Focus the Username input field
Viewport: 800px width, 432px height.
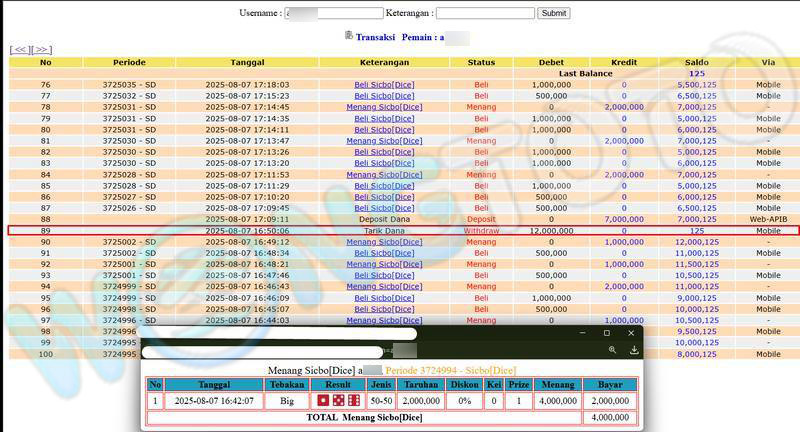click(x=333, y=13)
